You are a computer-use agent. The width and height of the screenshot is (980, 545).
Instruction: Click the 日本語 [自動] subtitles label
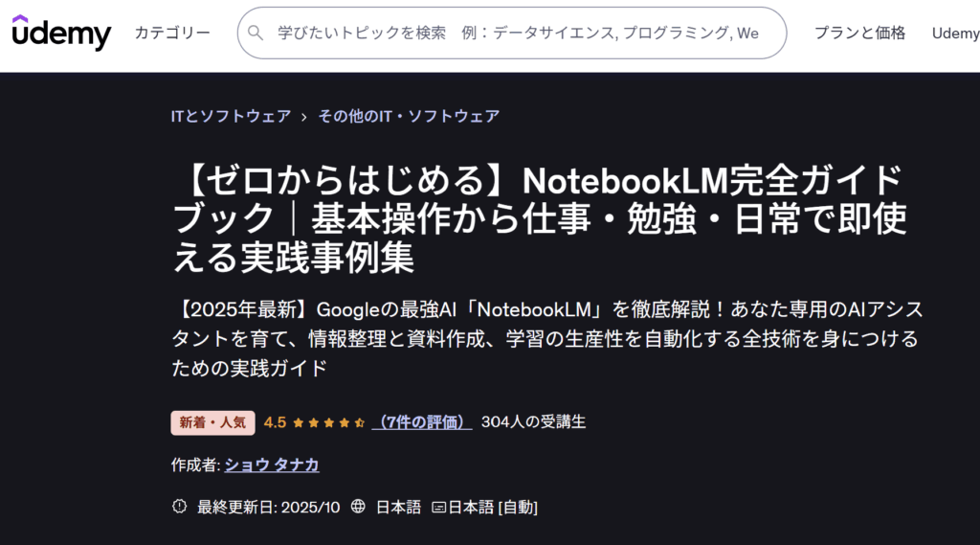pos(493,507)
